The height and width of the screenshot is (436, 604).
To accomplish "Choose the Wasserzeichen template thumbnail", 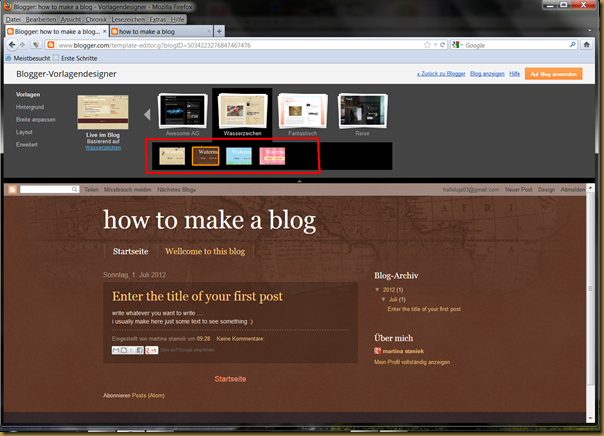I will tap(242, 111).
